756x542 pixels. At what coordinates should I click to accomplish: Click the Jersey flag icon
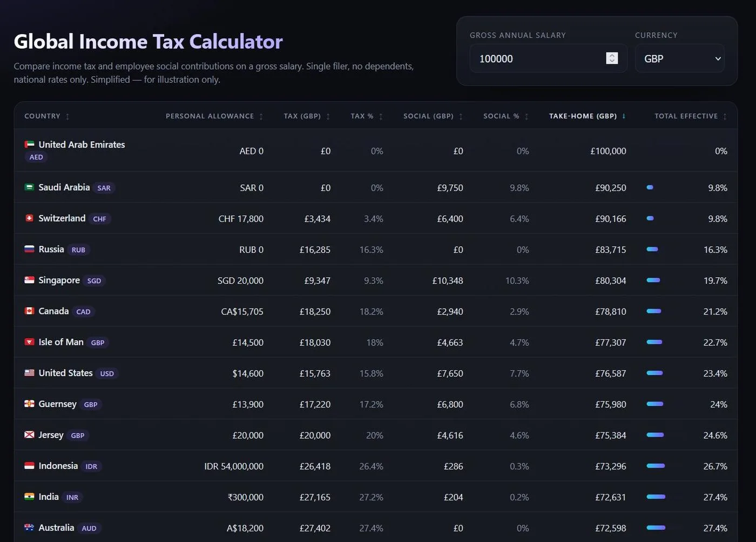29,435
